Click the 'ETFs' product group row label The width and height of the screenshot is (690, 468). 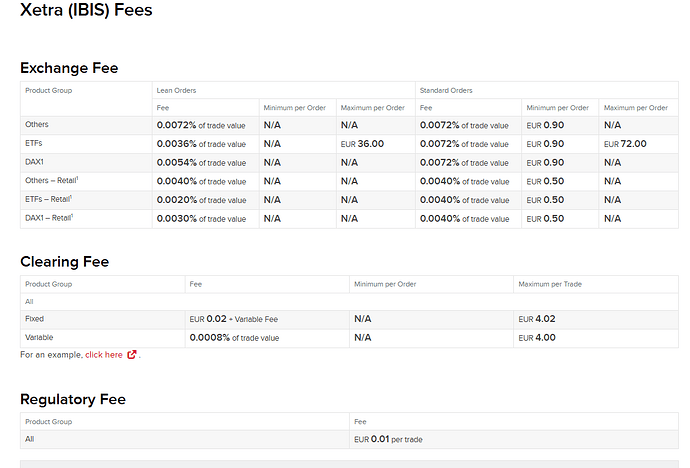(x=33, y=143)
